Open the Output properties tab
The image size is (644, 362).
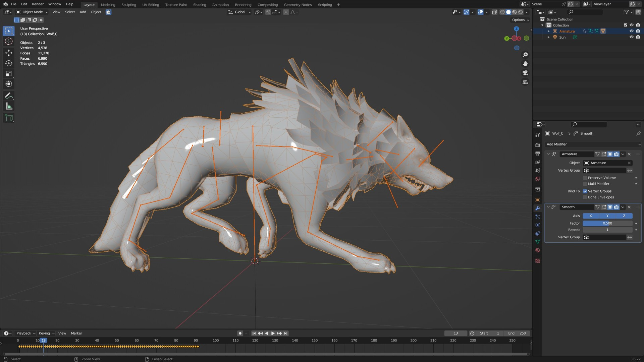pyautogui.click(x=538, y=154)
